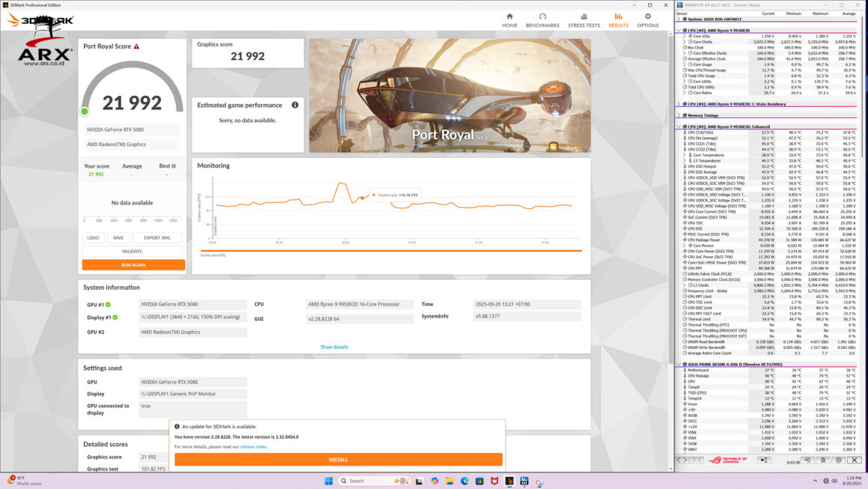Install the 3DMark update
868x489 pixels.
[x=338, y=460]
